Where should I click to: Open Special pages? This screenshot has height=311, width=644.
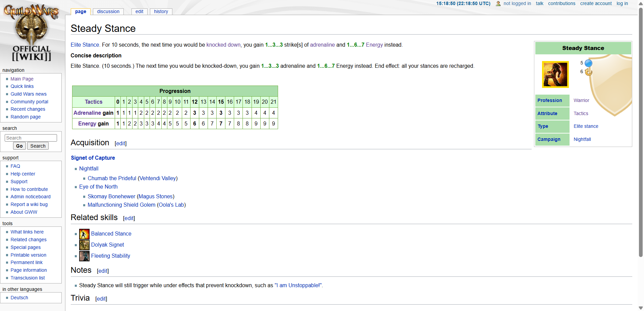coord(25,247)
